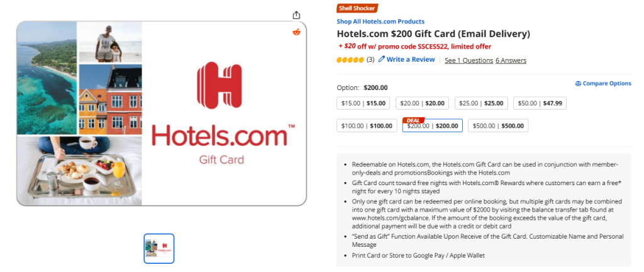Screen dimensions: 644x272
Task: Open the Shop All Hotels.com Products link
Action: click(x=380, y=21)
